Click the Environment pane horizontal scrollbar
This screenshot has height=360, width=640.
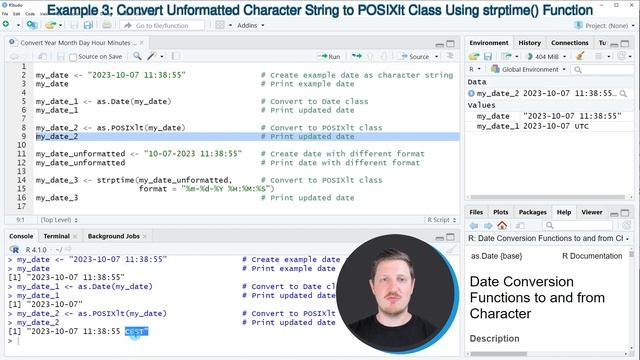click(547, 197)
